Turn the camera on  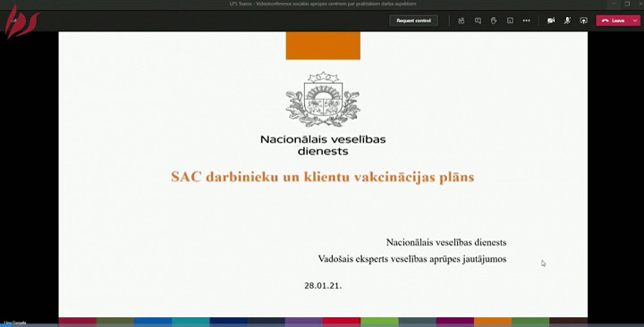(551, 21)
